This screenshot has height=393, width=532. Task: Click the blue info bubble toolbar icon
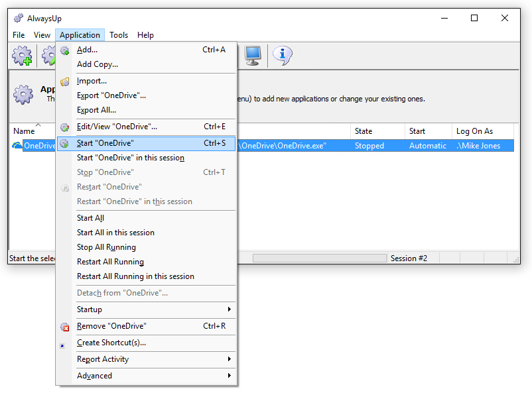click(282, 55)
